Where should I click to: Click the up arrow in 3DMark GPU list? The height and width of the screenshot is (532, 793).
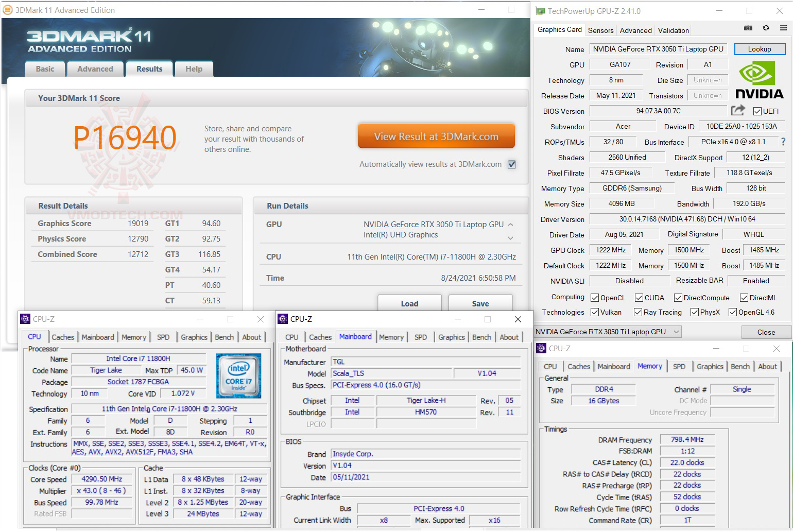click(x=510, y=225)
